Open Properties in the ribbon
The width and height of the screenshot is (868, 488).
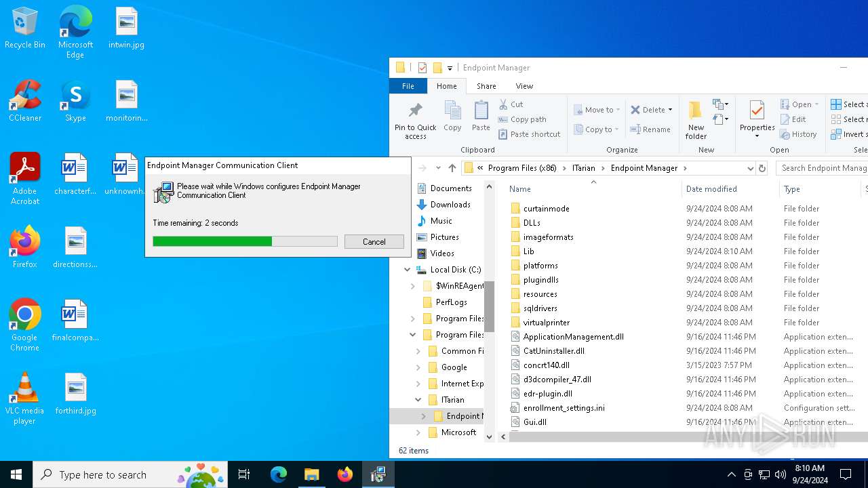tap(757, 119)
